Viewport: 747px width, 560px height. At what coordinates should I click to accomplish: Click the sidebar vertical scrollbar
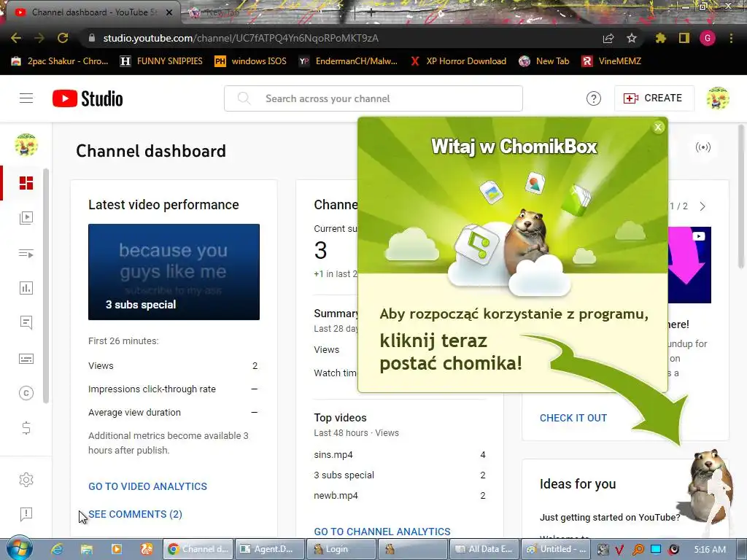[x=46, y=286]
